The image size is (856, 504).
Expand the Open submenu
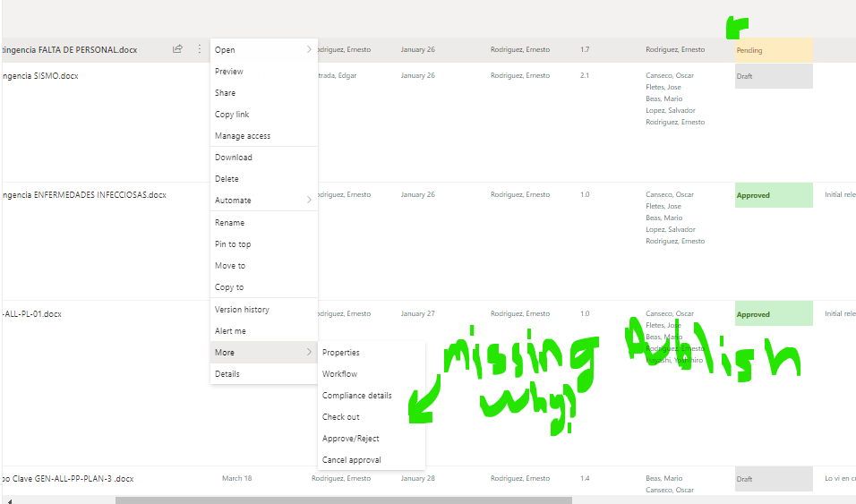263,50
